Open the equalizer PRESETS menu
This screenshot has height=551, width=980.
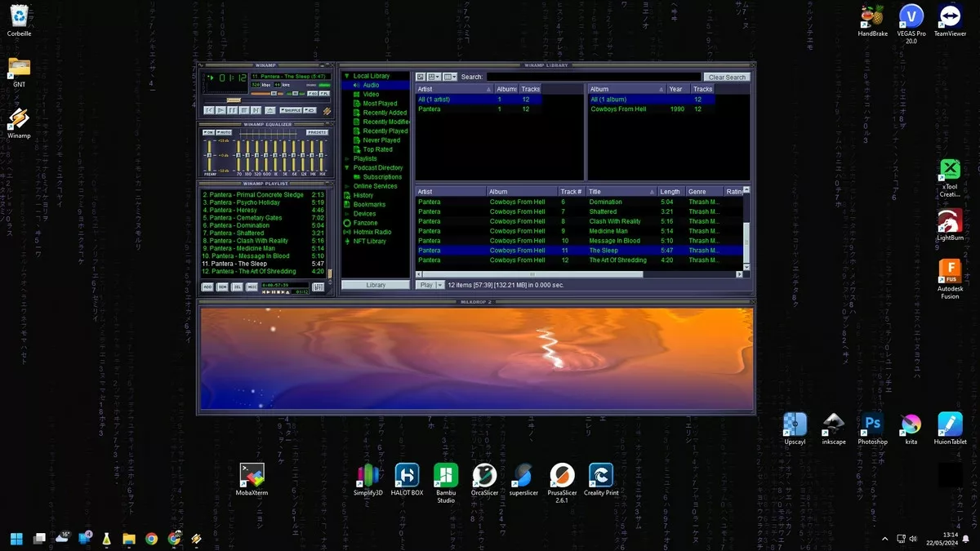318,132
